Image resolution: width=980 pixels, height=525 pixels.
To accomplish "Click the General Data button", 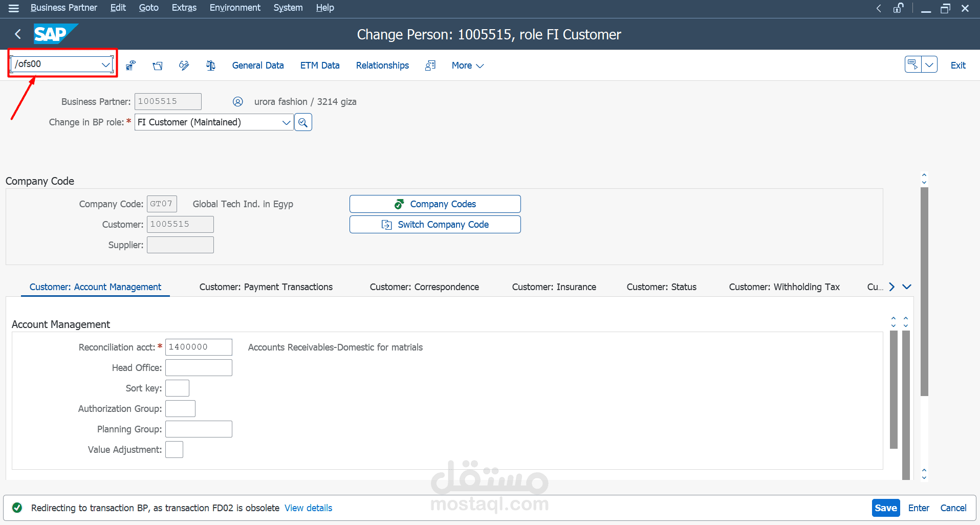I will (x=258, y=65).
